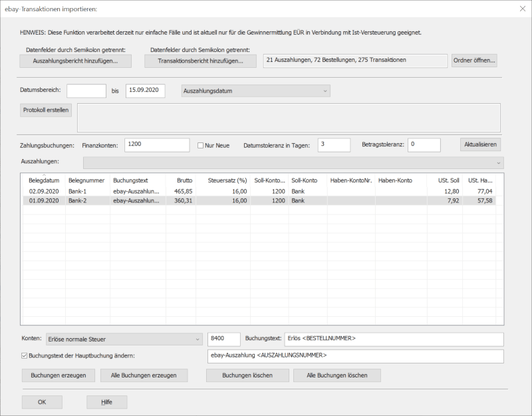
Task: Click Transaktionsbericht hinzufügen button
Action: (x=200, y=61)
